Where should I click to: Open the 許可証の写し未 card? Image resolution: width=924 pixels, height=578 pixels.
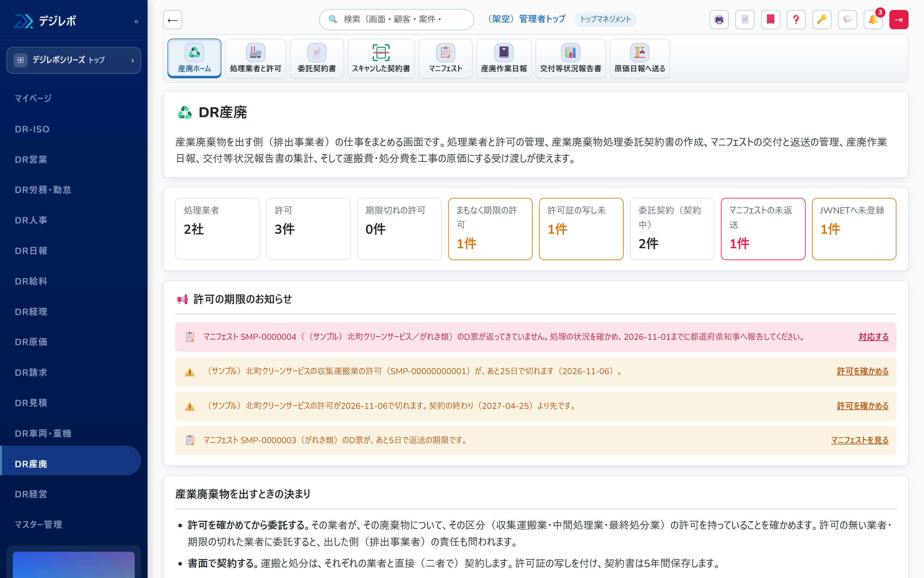click(581, 229)
